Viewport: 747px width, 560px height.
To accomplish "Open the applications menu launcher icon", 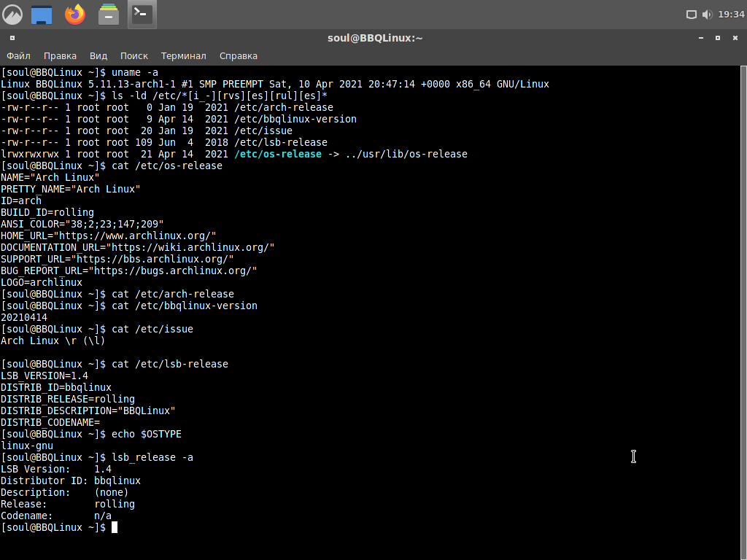I will pos(12,15).
